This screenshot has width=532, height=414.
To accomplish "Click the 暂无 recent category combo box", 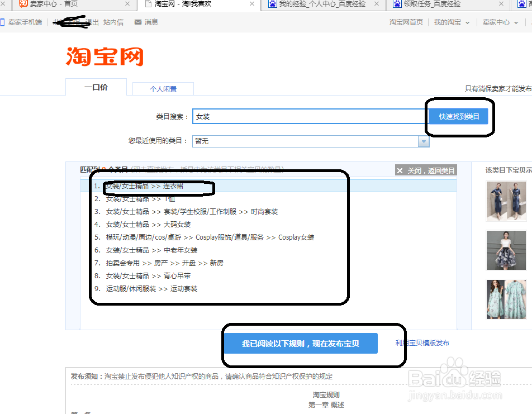I will (x=311, y=141).
